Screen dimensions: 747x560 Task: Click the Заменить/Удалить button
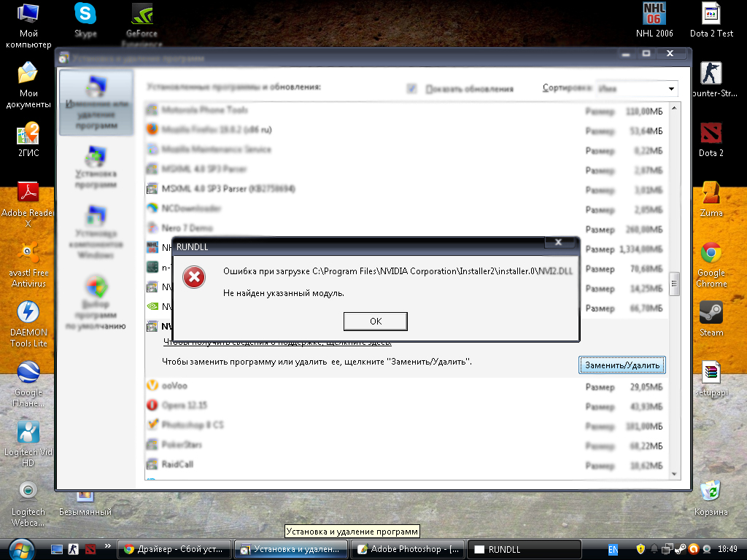[x=622, y=365]
